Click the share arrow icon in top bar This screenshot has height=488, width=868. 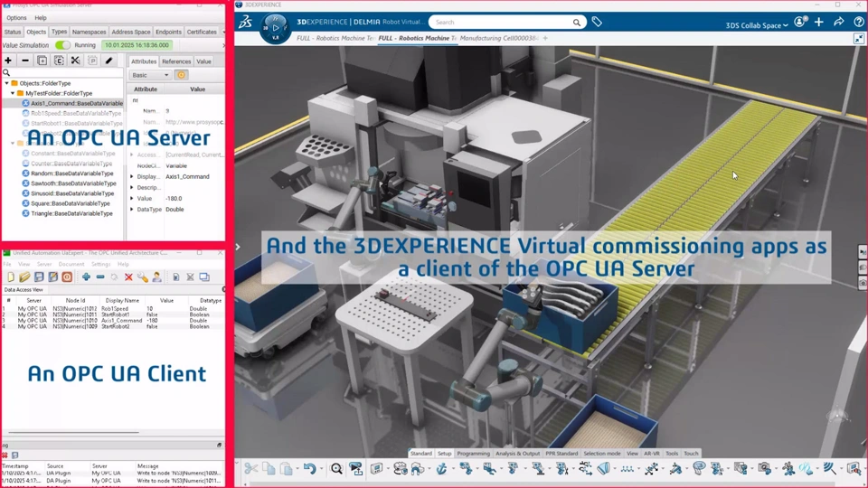839,22
